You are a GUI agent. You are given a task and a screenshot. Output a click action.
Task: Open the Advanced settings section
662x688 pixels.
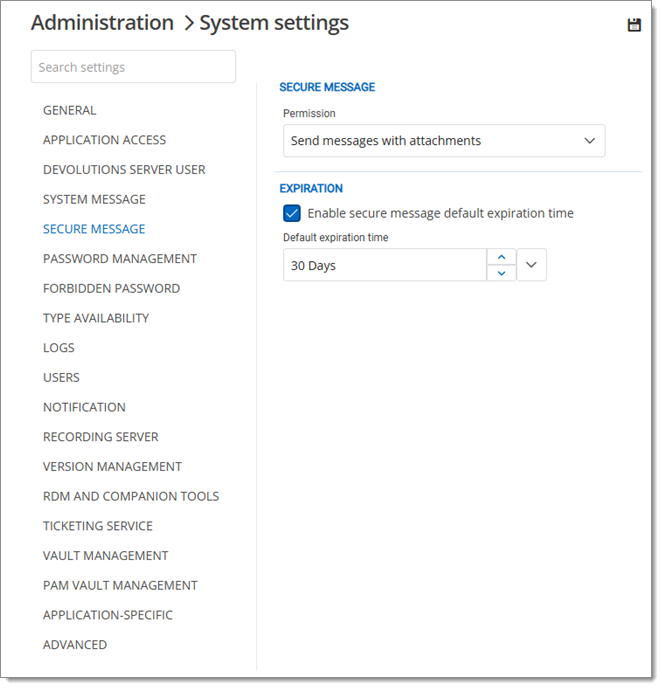click(x=75, y=645)
